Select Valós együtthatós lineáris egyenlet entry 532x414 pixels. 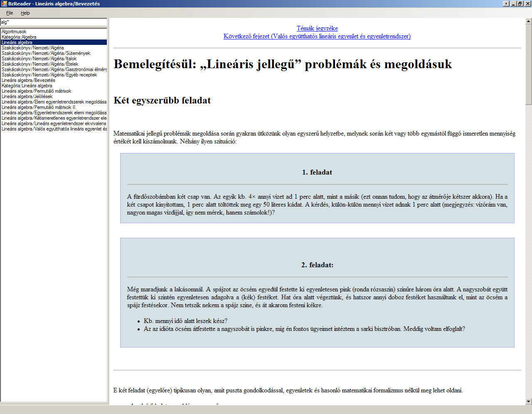pos(54,129)
